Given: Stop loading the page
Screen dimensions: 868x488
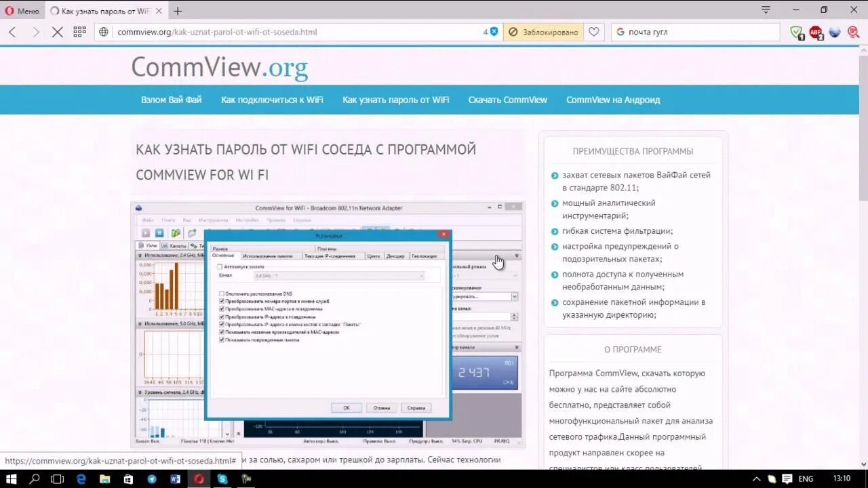Looking at the screenshot, I should pos(58,32).
